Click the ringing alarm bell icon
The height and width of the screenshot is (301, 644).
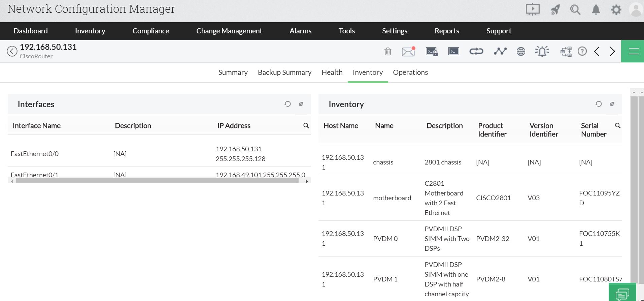click(542, 51)
